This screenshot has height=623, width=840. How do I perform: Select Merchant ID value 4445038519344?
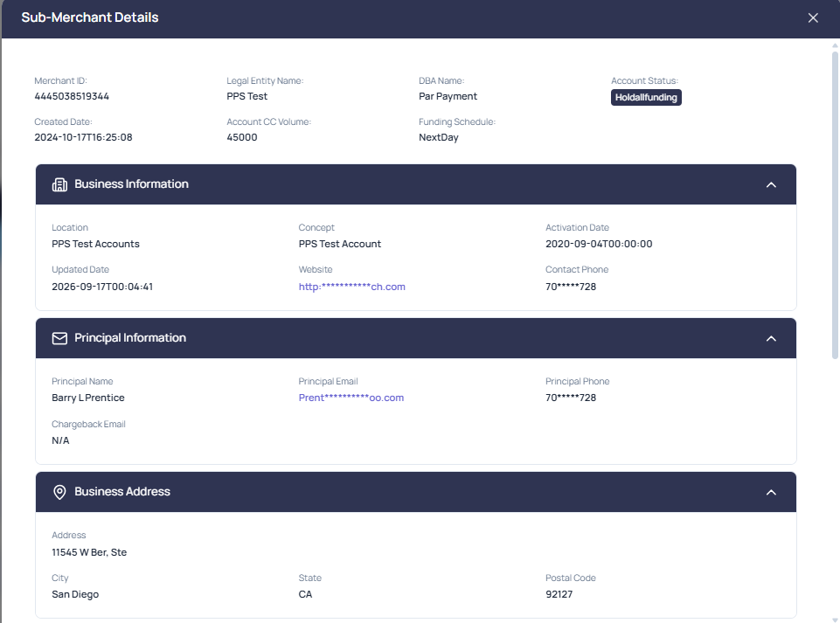point(72,96)
